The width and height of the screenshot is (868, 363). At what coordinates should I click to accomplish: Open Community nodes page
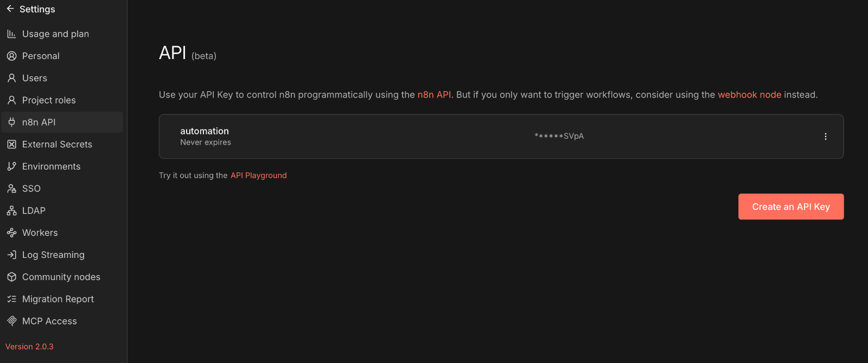tap(62, 277)
